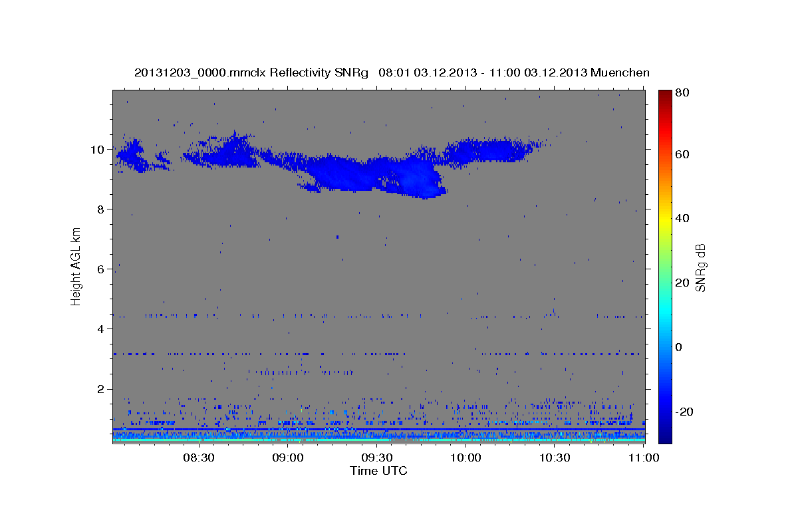Click the 09:30 time tick label

(x=376, y=458)
